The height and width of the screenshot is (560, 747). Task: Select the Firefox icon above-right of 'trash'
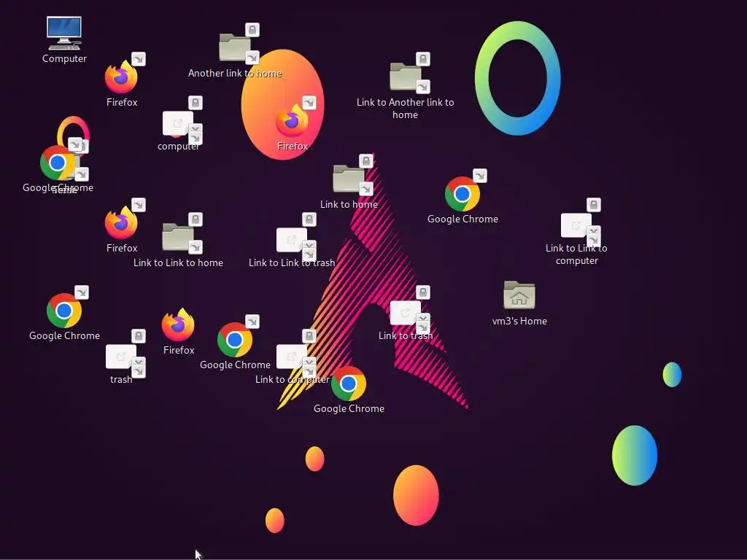point(178,324)
